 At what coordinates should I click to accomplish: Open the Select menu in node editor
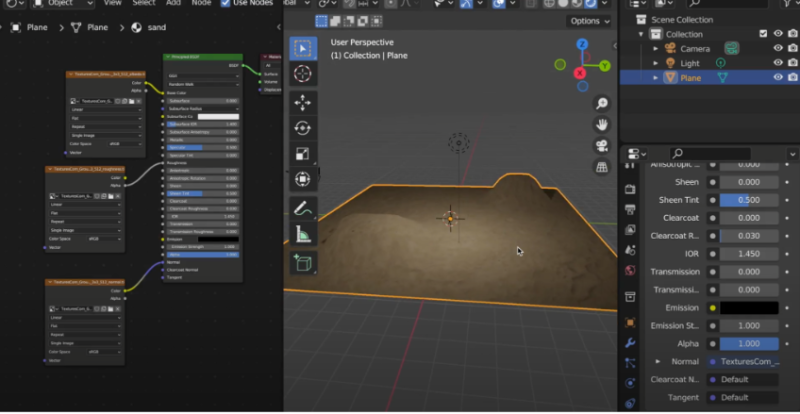tap(144, 3)
